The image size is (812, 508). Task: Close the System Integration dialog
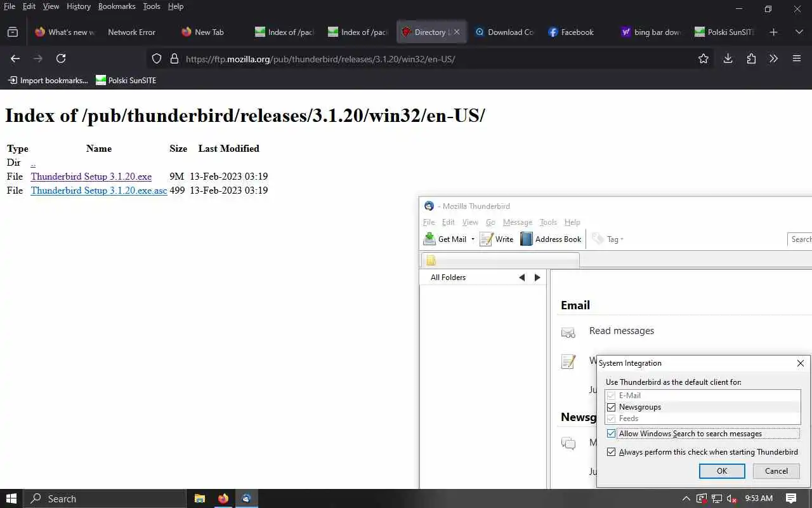[801, 363]
